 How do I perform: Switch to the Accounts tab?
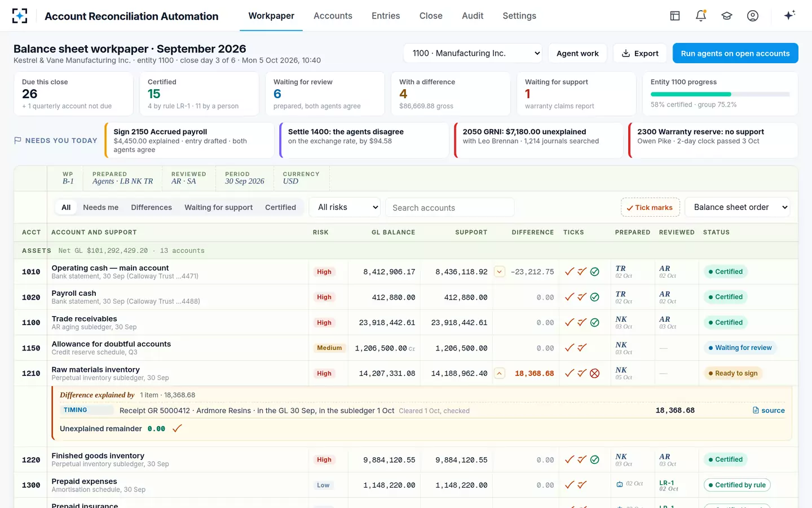pyautogui.click(x=333, y=16)
